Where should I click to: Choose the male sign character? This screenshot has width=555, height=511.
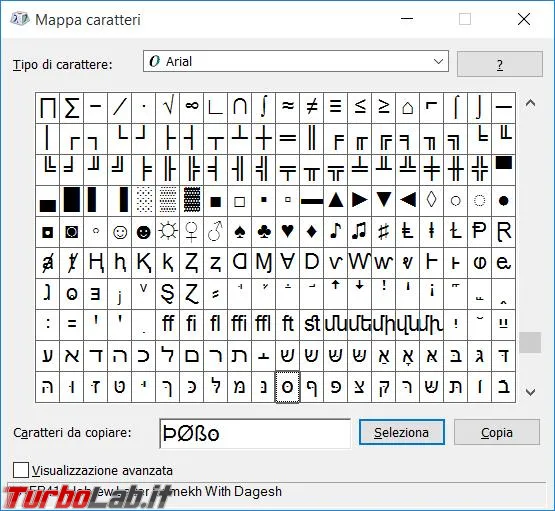click(x=216, y=232)
